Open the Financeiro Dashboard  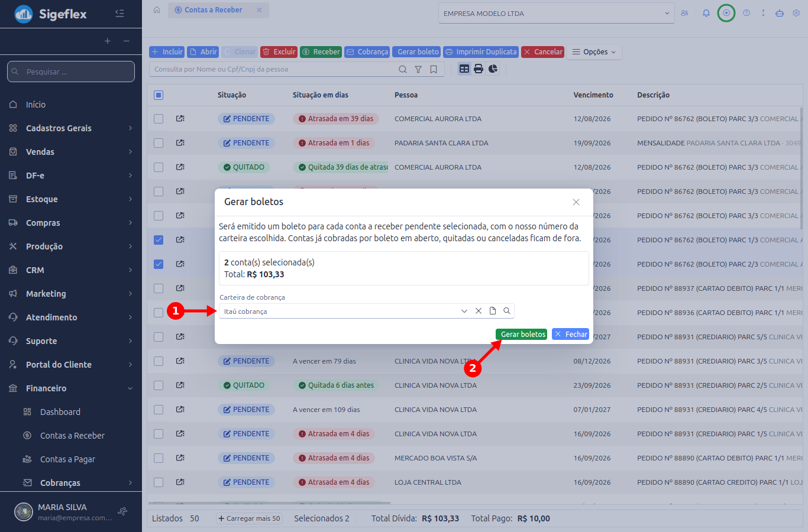pyautogui.click(x=71, y=412)
